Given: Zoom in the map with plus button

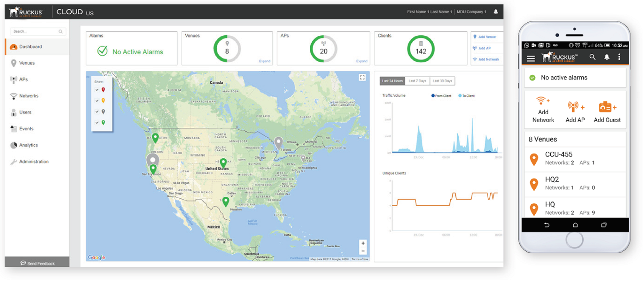Looking at the screenshot, I should (x=363, y=244).
